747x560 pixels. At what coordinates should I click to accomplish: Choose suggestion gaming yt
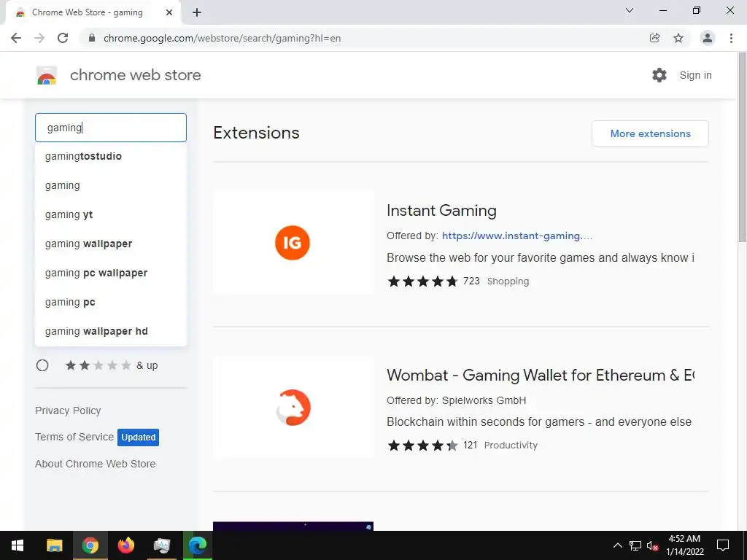click(111, 214)
